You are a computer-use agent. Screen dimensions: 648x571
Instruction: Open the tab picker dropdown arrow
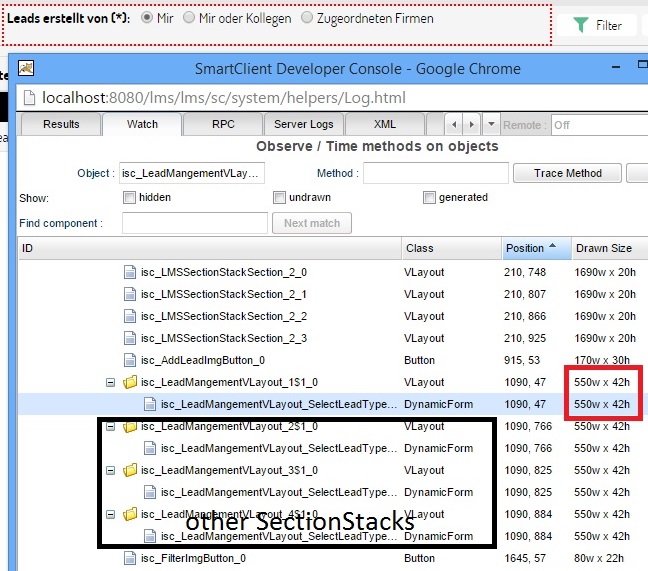pyautogui.click(x=490, y=125)
